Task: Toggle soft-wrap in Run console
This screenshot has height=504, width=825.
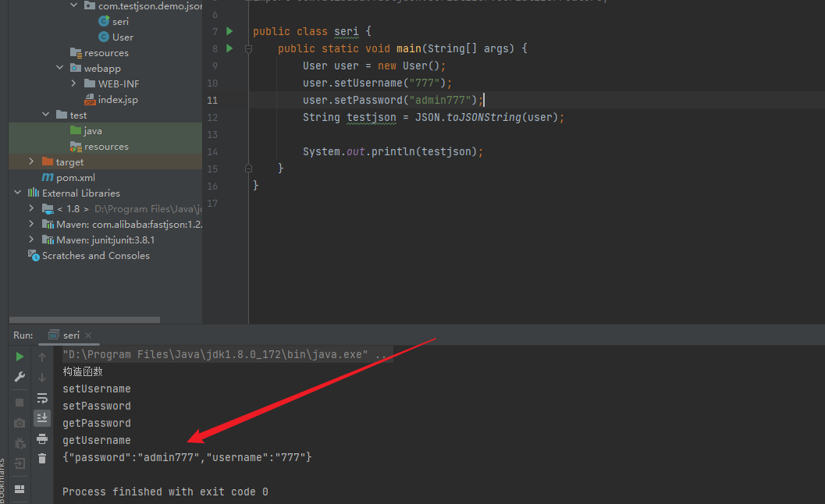Action: [42, 398]
